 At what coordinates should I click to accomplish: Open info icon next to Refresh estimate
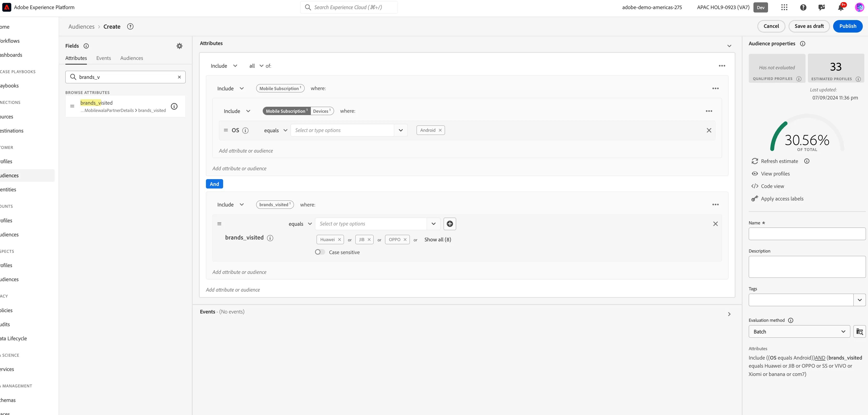coord(807,161)
